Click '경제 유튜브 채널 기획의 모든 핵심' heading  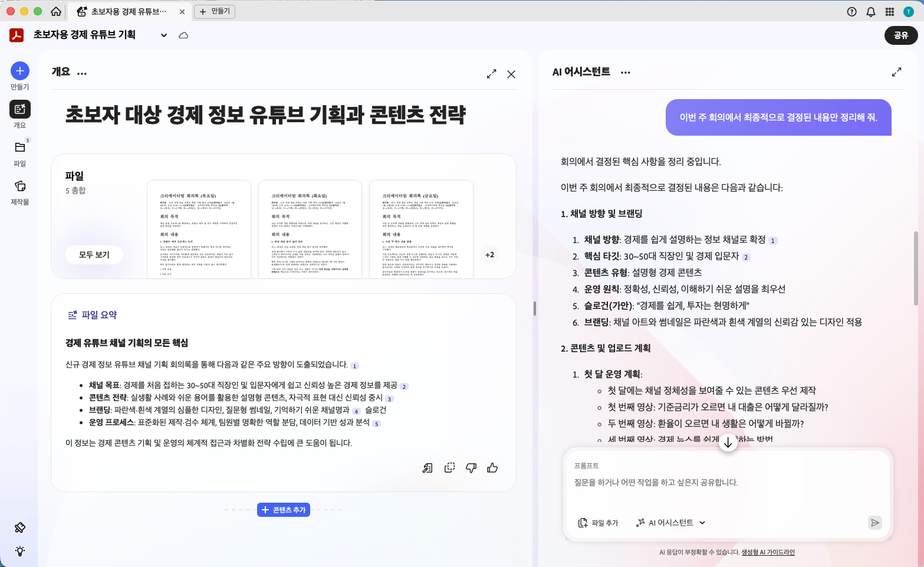coord(127,343)
